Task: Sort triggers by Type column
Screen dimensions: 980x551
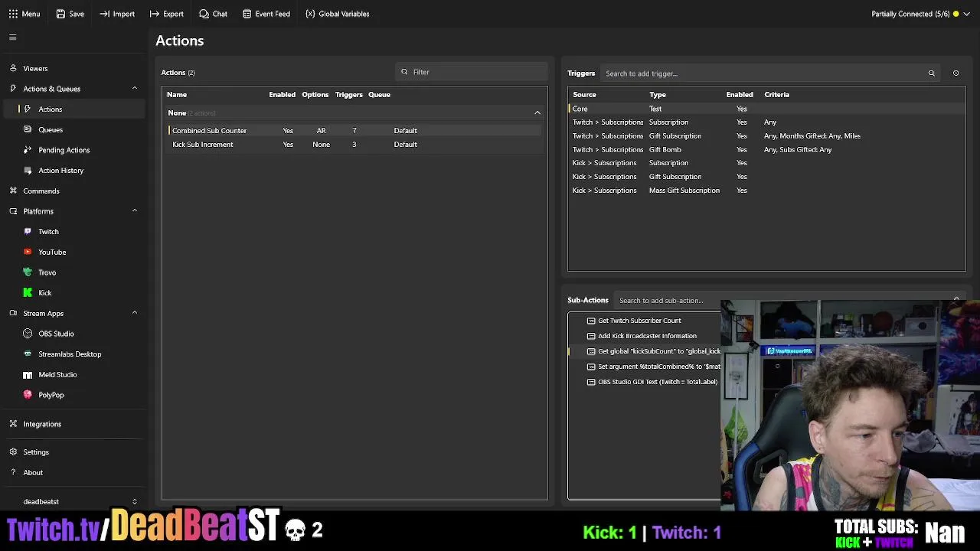Action: (658, 95)
